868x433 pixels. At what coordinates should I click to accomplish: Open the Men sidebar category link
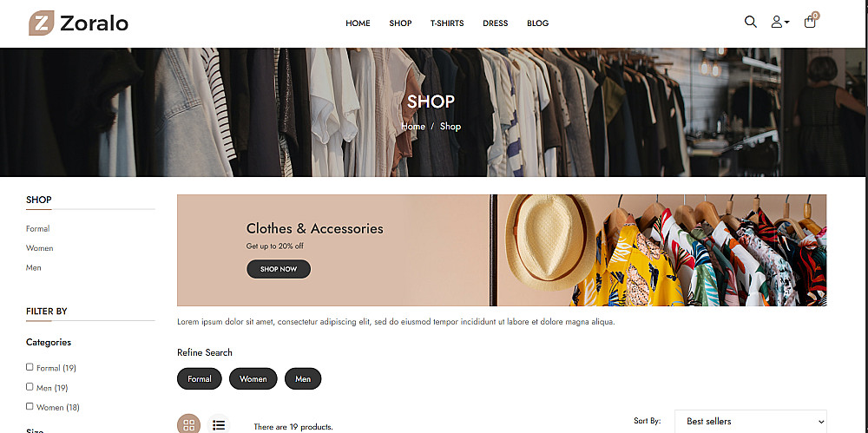coord(33,267)
